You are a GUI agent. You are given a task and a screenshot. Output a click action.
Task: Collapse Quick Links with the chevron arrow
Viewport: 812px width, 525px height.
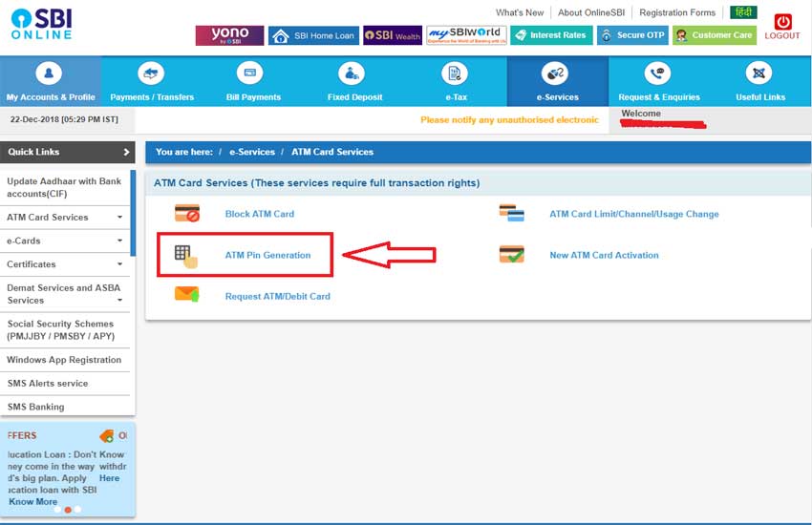pyautogui.click(x=126, y=152)
